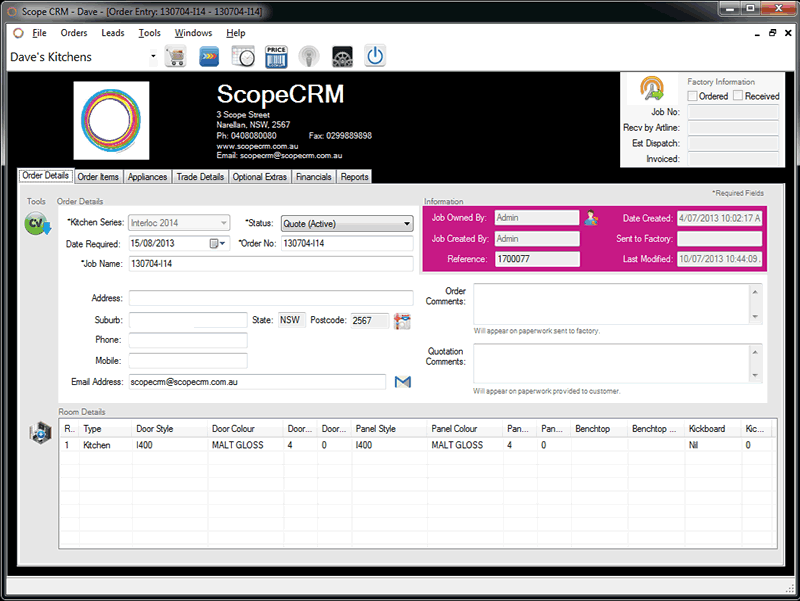This screenshot has height=601, width=800.
Task: Open the calendar clock scheduler icon
Action: [x=243, y=56]
